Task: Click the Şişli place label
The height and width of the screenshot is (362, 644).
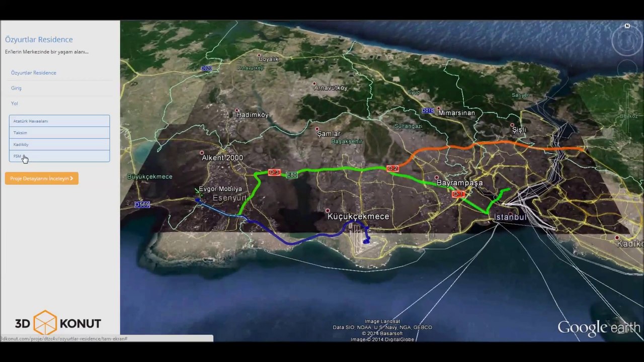Action: (519, 130)
